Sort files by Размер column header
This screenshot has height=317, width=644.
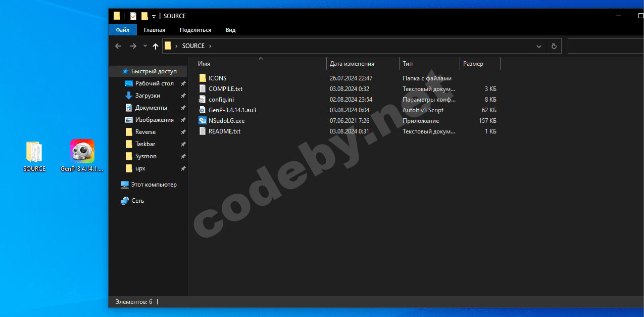click(x=473, y=64)
